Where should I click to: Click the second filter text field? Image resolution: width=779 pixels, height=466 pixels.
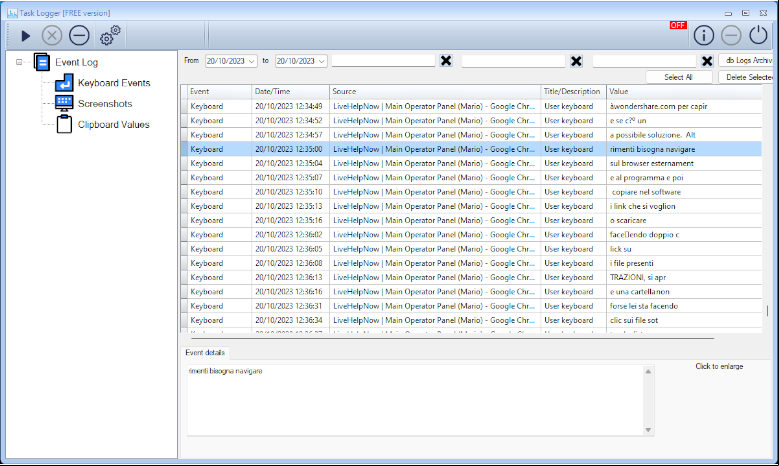point(513,61)
